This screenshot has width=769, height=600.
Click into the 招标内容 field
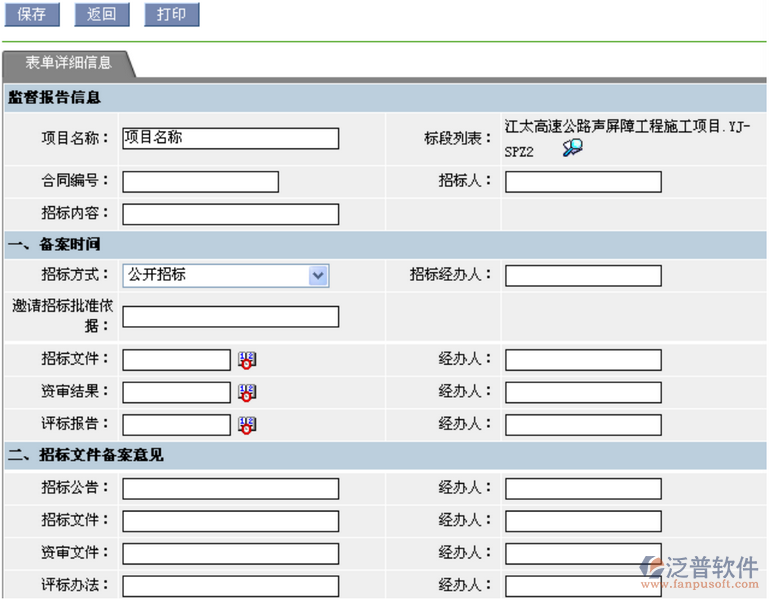[230, 214]
